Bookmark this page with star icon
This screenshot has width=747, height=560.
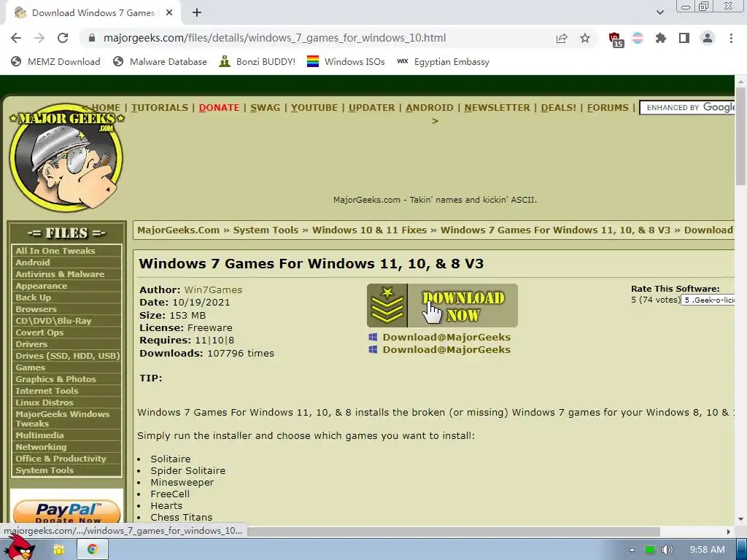[x=585, y=38]
